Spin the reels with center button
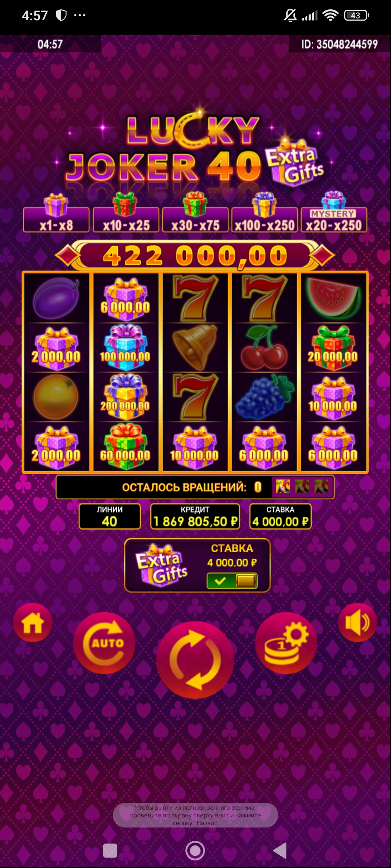 coord(195,660)
